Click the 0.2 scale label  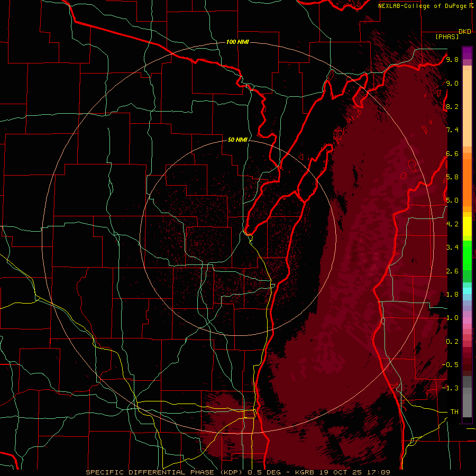pos(452,342)
